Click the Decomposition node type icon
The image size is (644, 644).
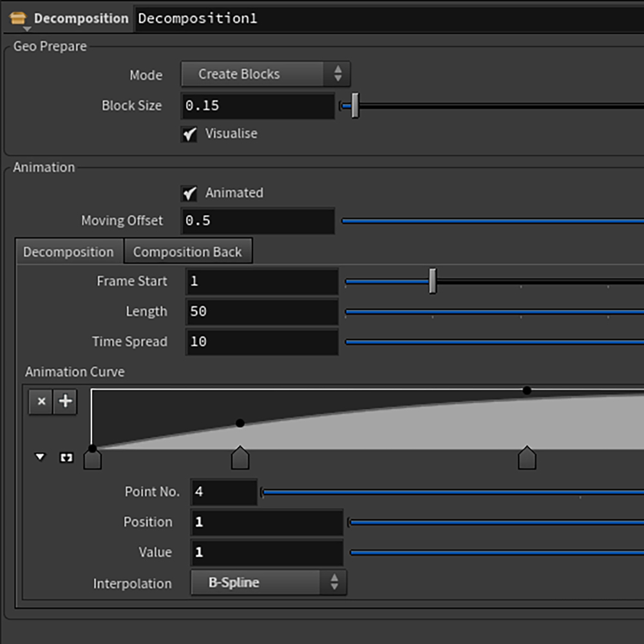pos(18,18)
